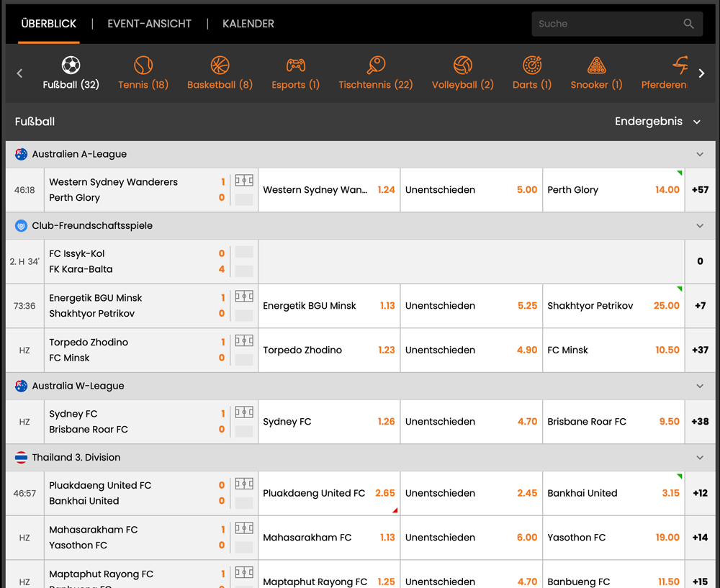This screenshot has width=720, height=588.
Task: Collapse the Australien A-League section
Action: point(700,154)
